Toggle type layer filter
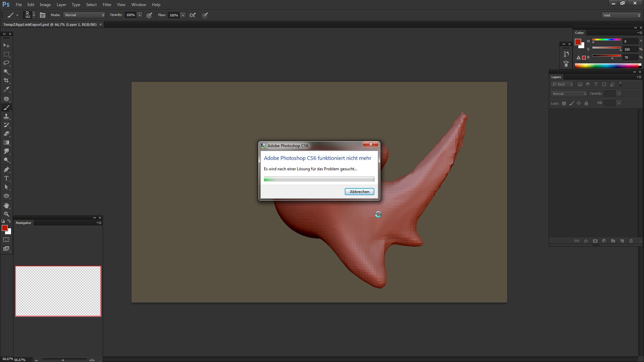This screenshot has width=644, height=362. [596, 84]
